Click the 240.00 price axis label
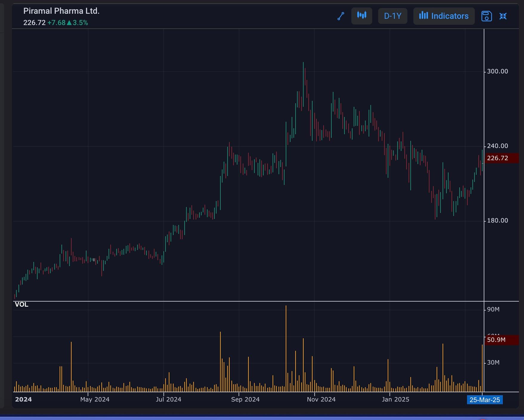Image resolution: width=524 pixels, height=420 pixels. (497, 146)
